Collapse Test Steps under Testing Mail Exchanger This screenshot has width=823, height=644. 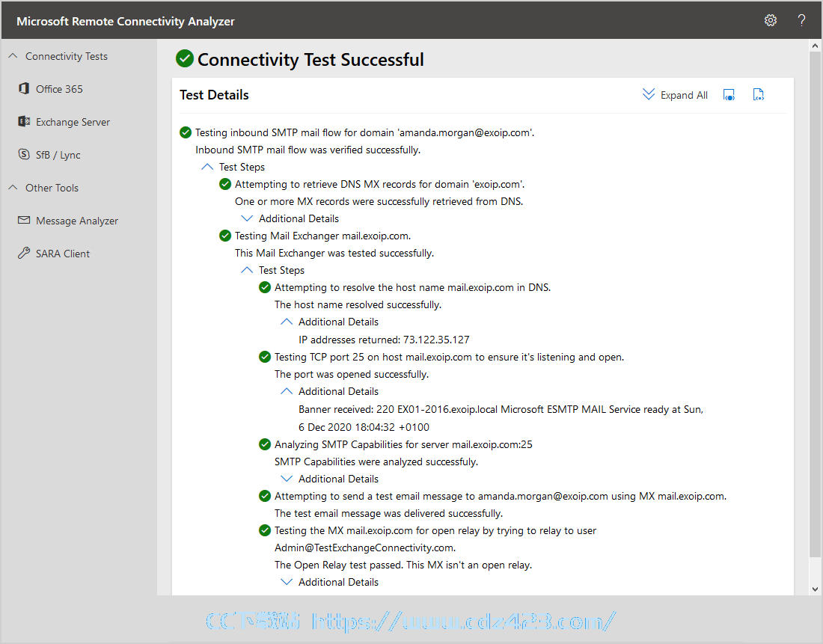click(247, 270)
